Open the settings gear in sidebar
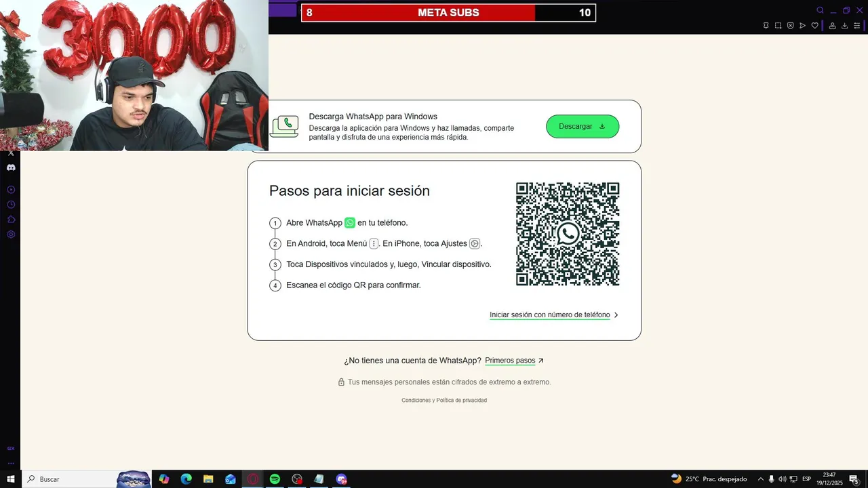Image resolution: width=868 pixels, height=488 pixels. pos(11,235)
